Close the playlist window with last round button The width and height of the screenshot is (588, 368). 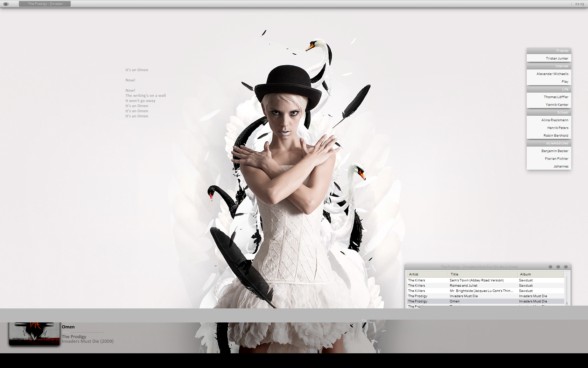566,267
